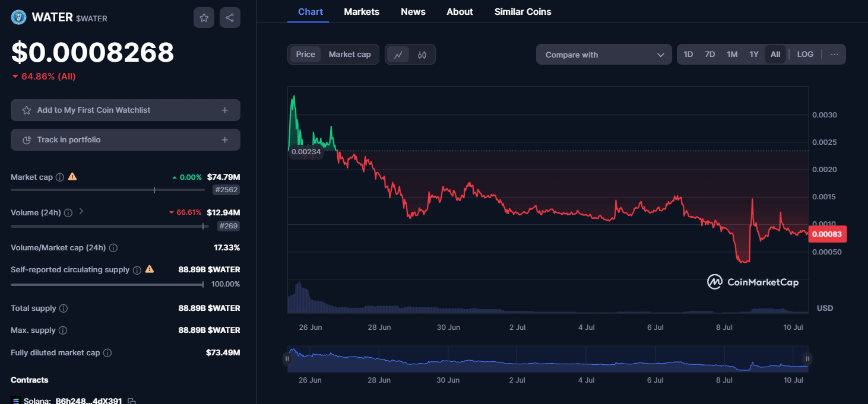Click the circulating supply info icon
This screenshot has height=404, width=868.
[x=137, y=270]
